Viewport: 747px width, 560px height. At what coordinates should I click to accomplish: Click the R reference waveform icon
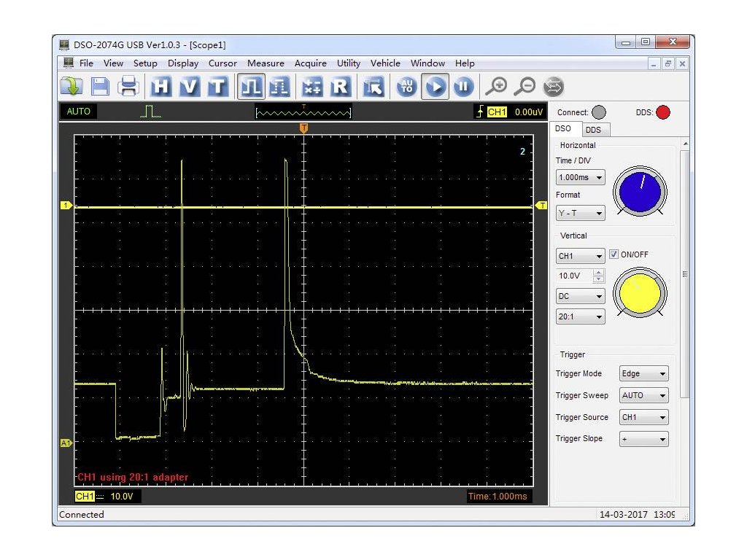point(340,87)
